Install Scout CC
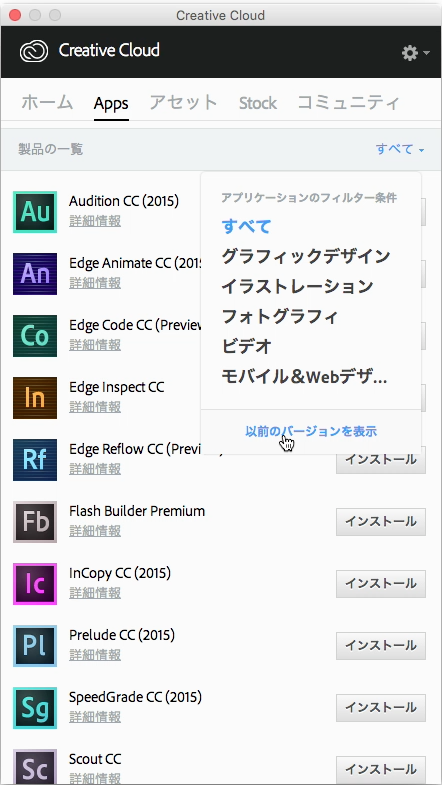The width and height of the screenshot is (442, 785). tap(381, 769)
